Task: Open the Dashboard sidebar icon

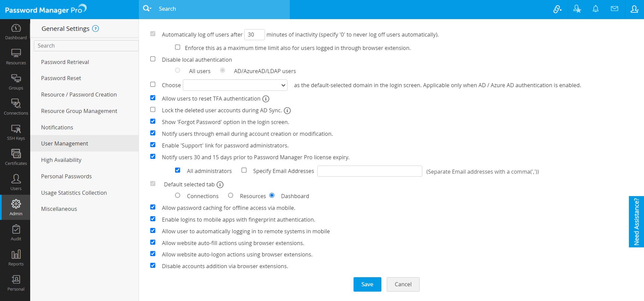Action: pos(16,32)
